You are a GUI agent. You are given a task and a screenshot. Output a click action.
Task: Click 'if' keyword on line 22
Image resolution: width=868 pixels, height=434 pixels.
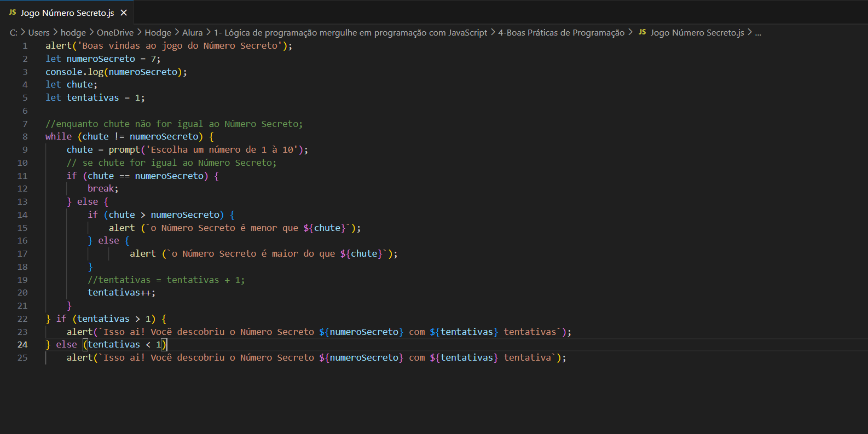[61, 319]
